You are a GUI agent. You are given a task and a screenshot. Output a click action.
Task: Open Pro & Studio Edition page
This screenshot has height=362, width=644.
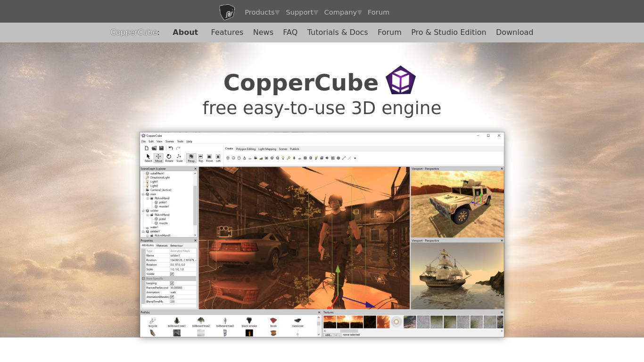448,32
